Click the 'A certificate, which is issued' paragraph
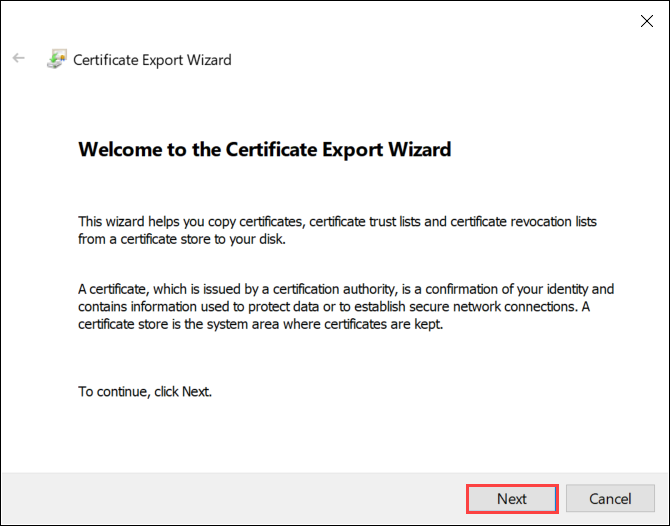The width and height of the screenshot is (670, 526). [346, 307]
